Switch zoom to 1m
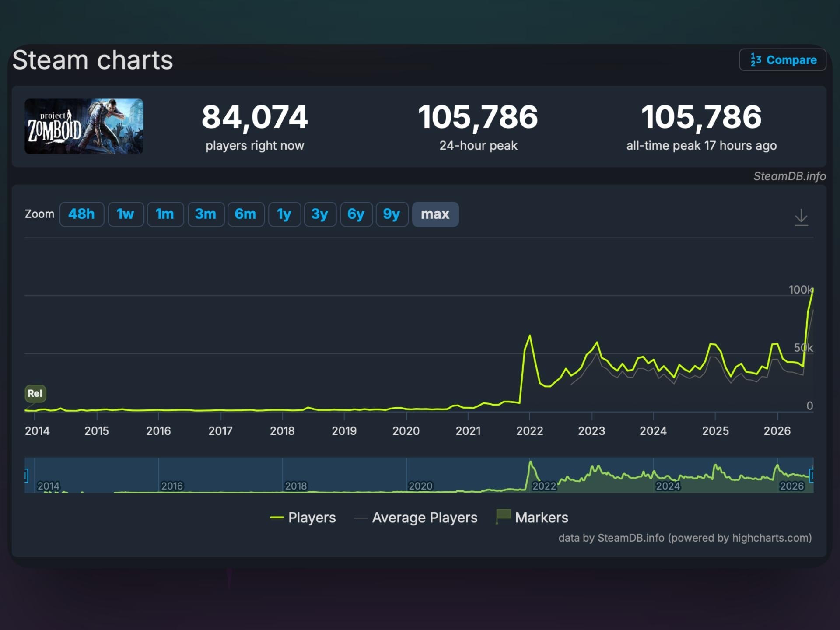 165,214
